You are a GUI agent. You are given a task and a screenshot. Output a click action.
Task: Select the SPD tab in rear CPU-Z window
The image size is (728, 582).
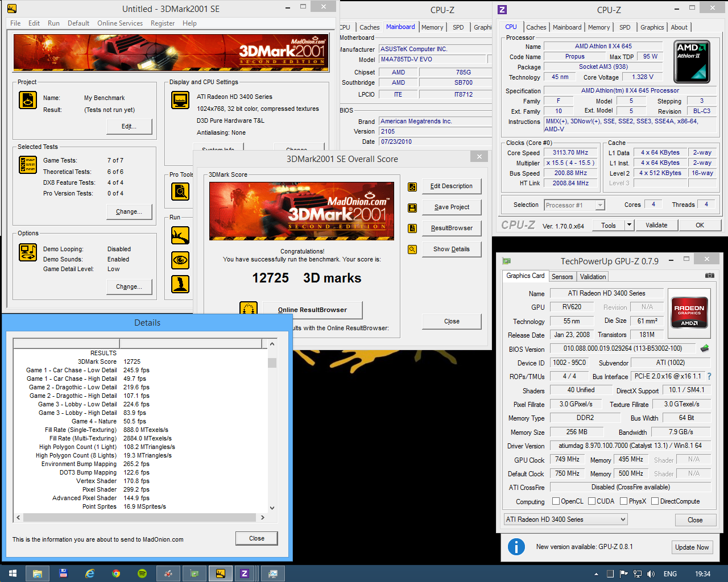[458, 27]
